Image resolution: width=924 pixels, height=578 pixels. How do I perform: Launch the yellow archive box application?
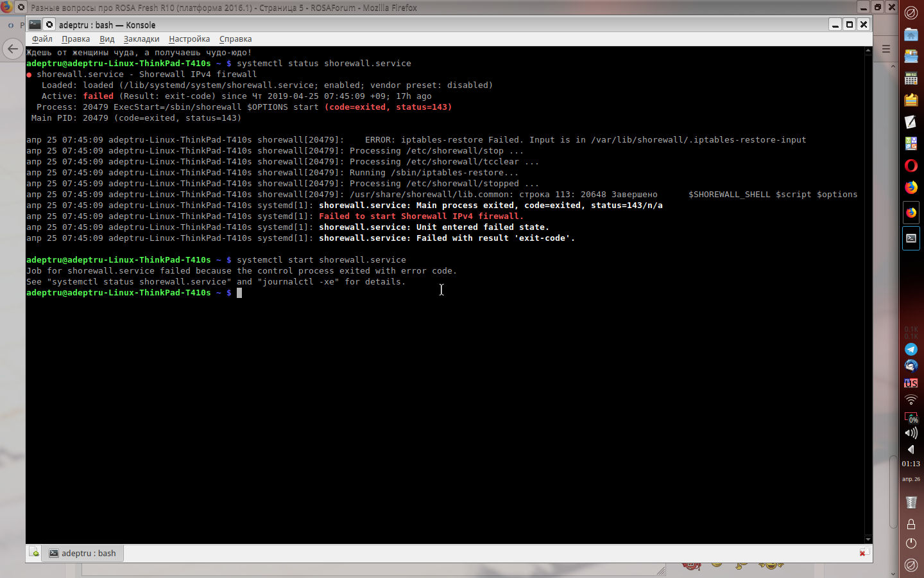pos(911,100)
